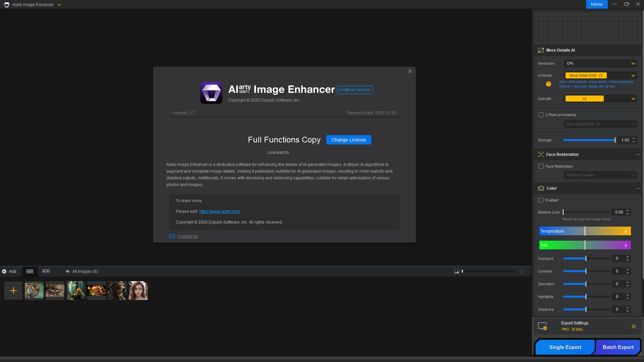
Task: Close the About dialog
Action: tap(410, 71)
